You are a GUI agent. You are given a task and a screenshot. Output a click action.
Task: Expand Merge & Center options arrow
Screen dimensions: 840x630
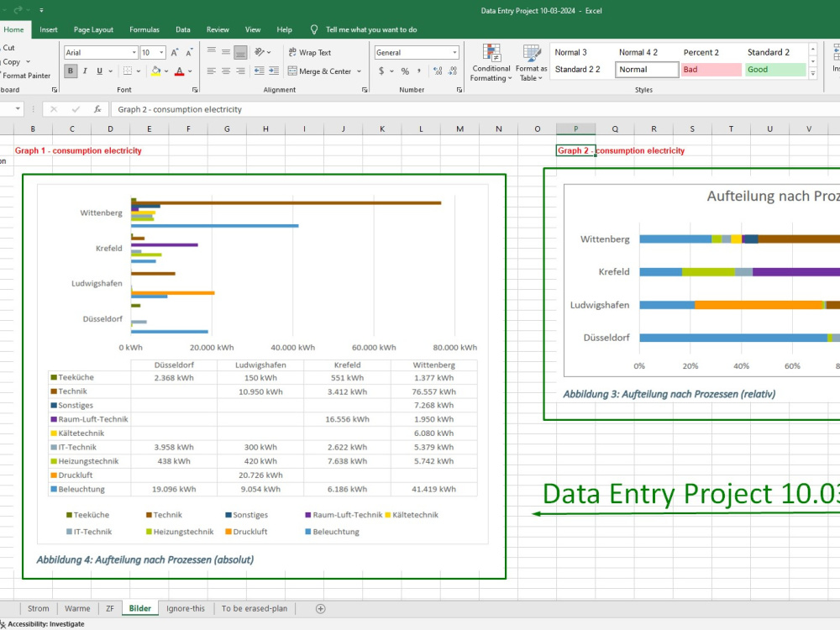pyautogui.click(x=359, y=71)
